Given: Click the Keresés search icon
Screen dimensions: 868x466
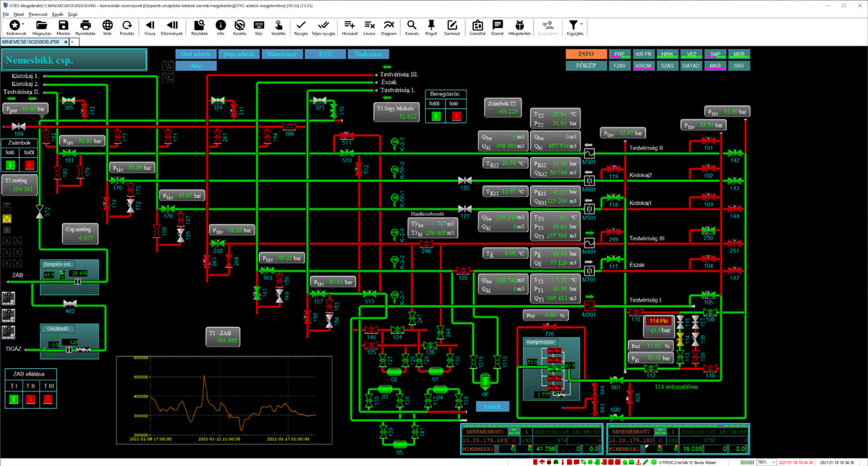Looking at the screenshot, I should coord(412,25).
